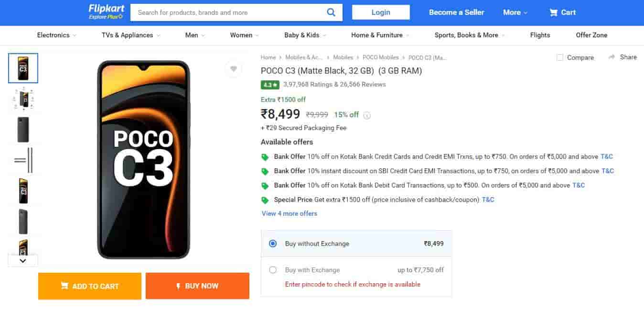644x310 pixels.
Task: Open the shopping Cart
Action: tap(562, 12)
